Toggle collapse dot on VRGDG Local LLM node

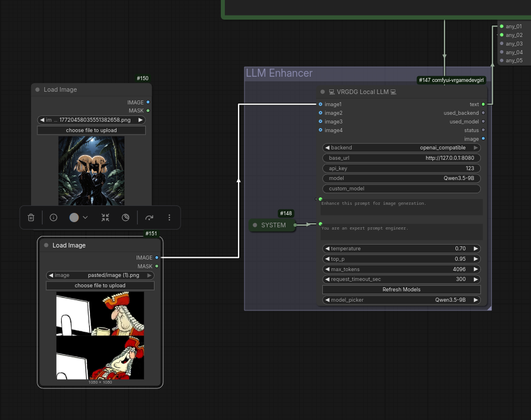(x=323, y=92)
